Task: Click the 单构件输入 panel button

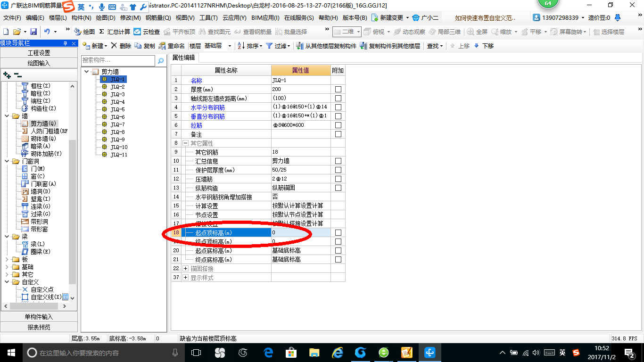Action: point(39,317)
